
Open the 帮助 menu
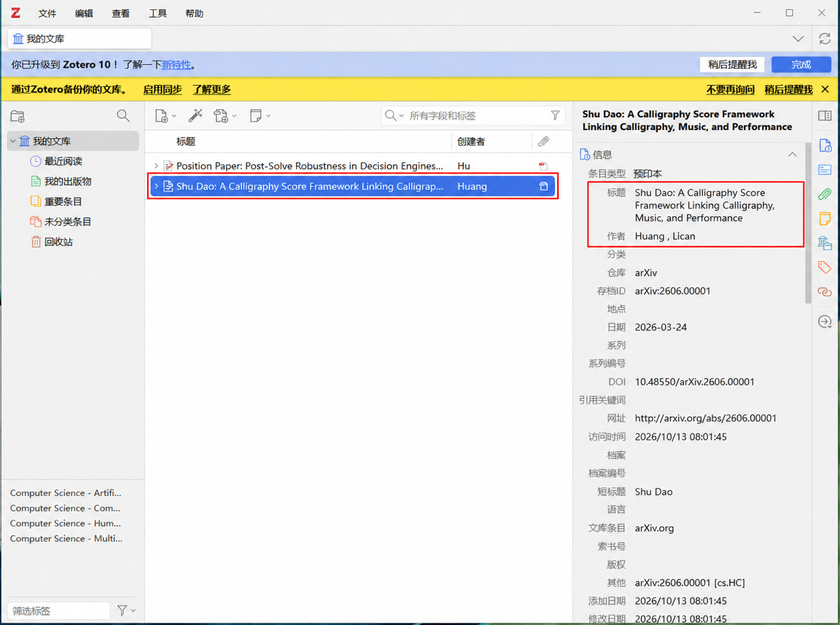click(194, 13)
